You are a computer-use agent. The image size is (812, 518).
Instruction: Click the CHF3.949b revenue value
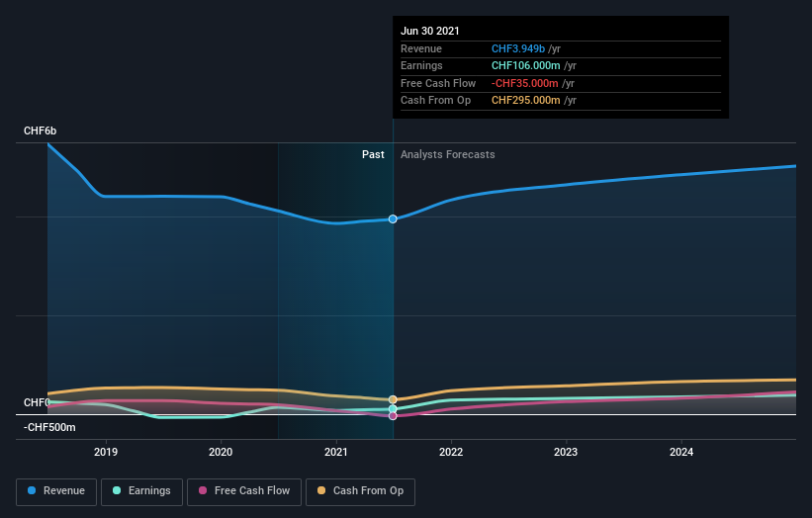pos(518,48)
